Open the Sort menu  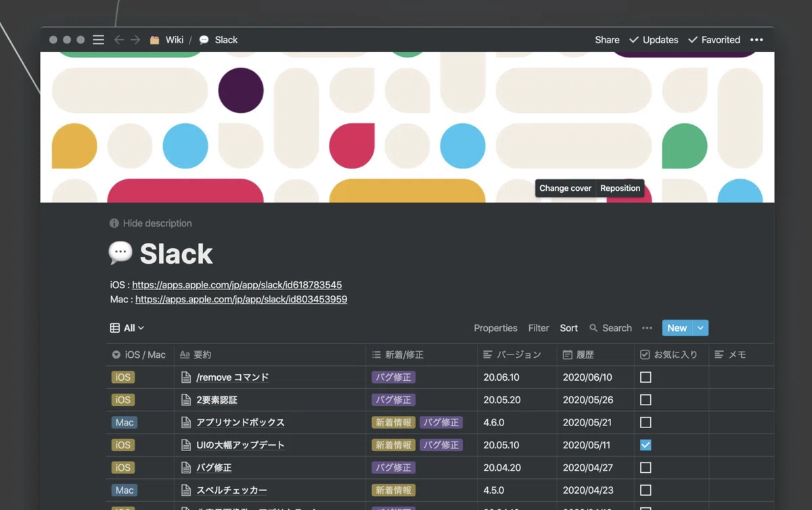point(568,328)
